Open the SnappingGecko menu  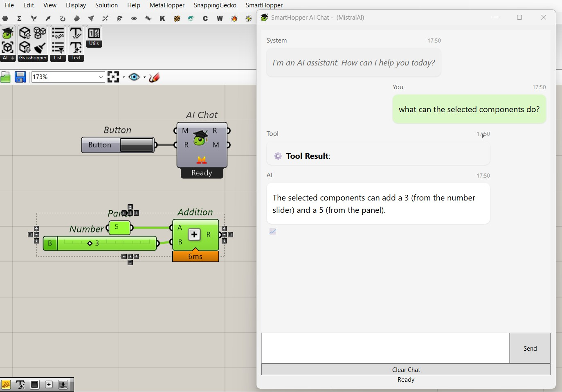click(x=215, y=5)
